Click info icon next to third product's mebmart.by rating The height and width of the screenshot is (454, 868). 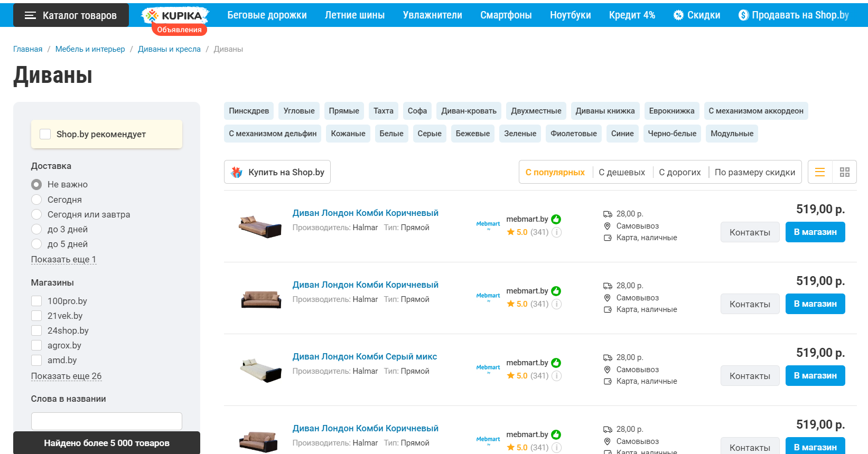coord(556,376)
